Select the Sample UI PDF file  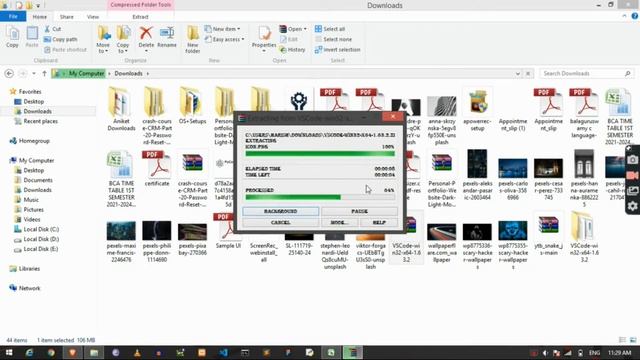(228, 231)
